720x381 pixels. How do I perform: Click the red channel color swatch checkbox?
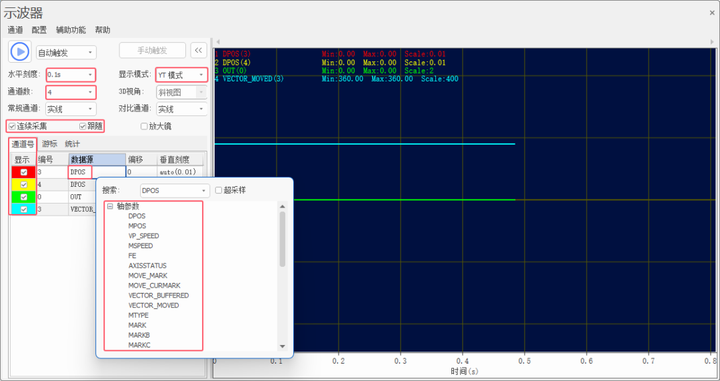click(x=24, y=172)
